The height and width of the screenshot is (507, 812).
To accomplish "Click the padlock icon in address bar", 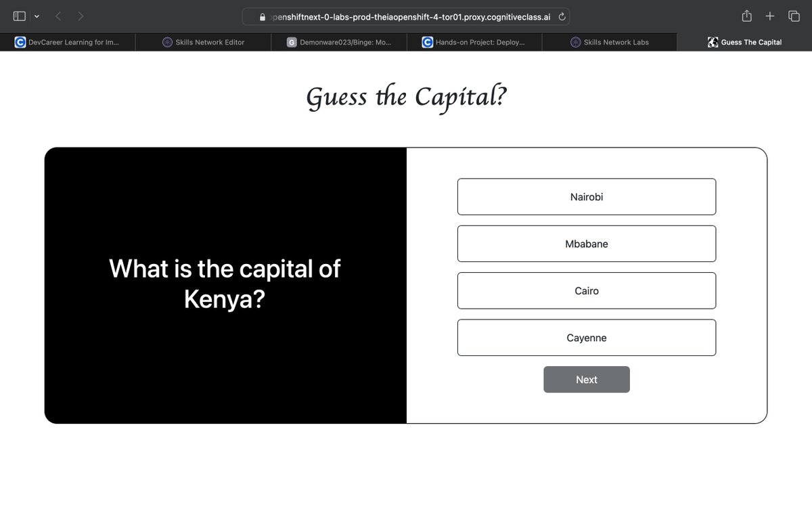I will click(264, 16).
